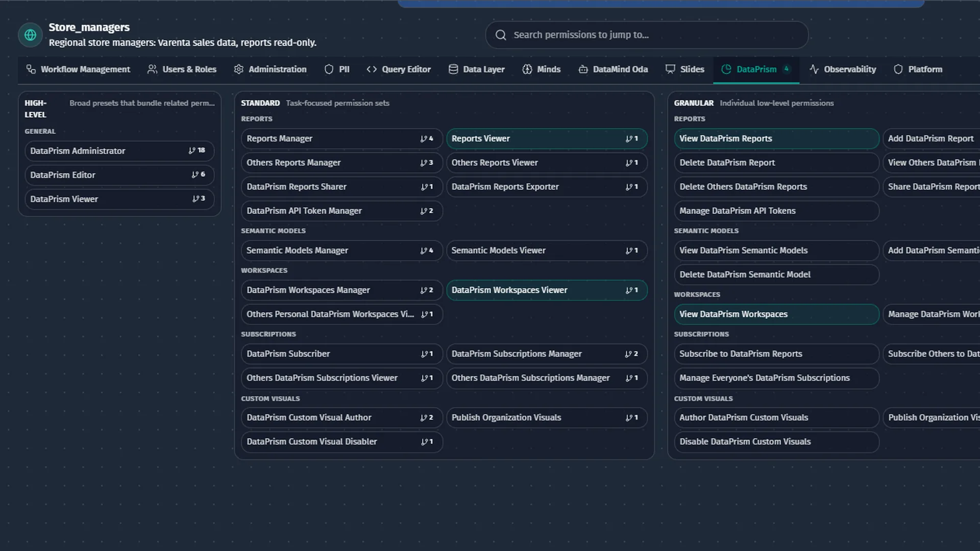Toggle the Reports Viewer permission set
980x551 pixels.
(547, 139)
